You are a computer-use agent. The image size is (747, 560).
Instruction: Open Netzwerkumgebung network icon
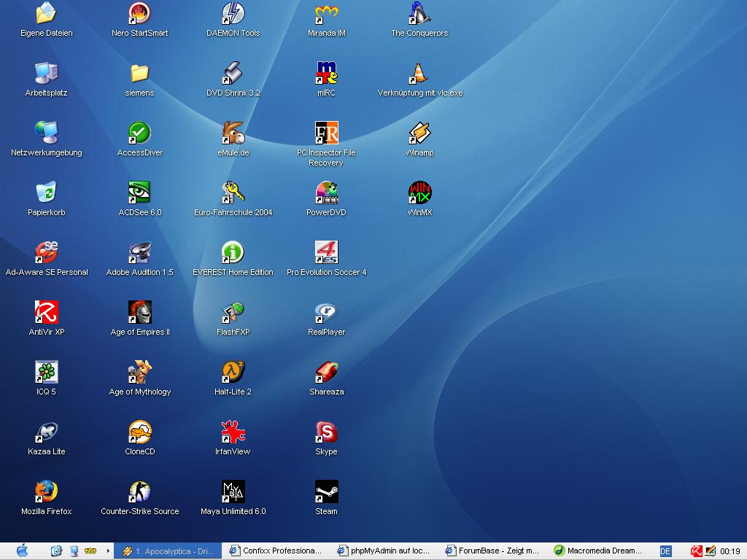pos(46,133)
